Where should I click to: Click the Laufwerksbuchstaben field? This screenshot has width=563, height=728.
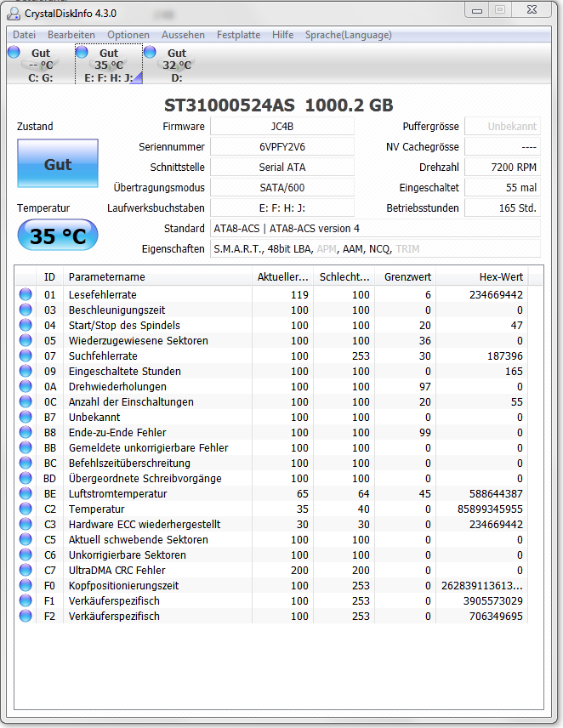pos(282,208)
